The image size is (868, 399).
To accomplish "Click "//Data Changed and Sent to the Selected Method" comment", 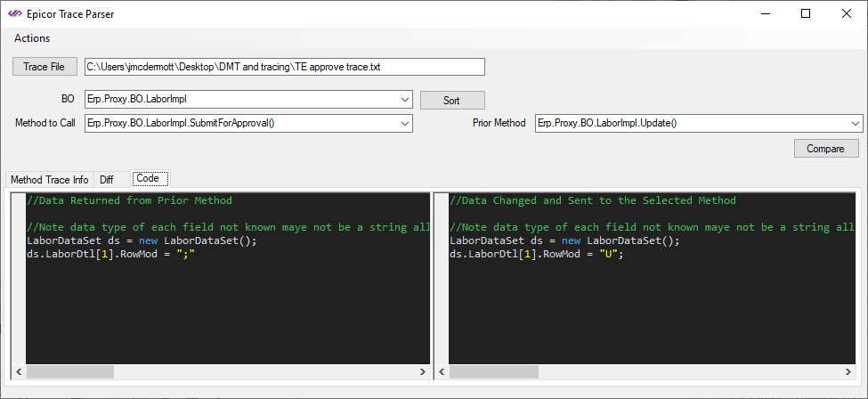I will [x=593, y=200].
